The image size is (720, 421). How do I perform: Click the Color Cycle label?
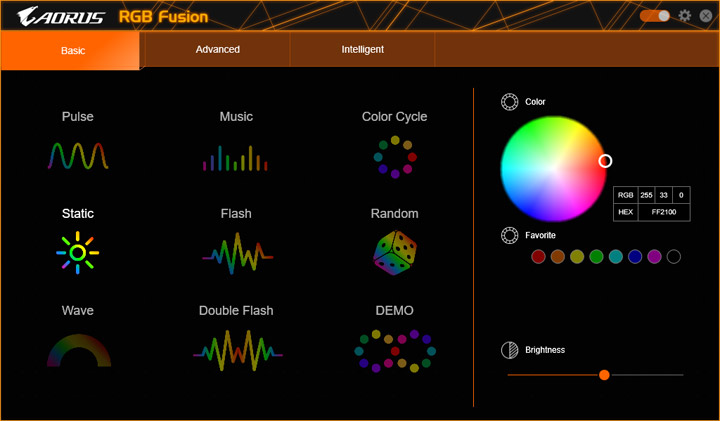394,117
